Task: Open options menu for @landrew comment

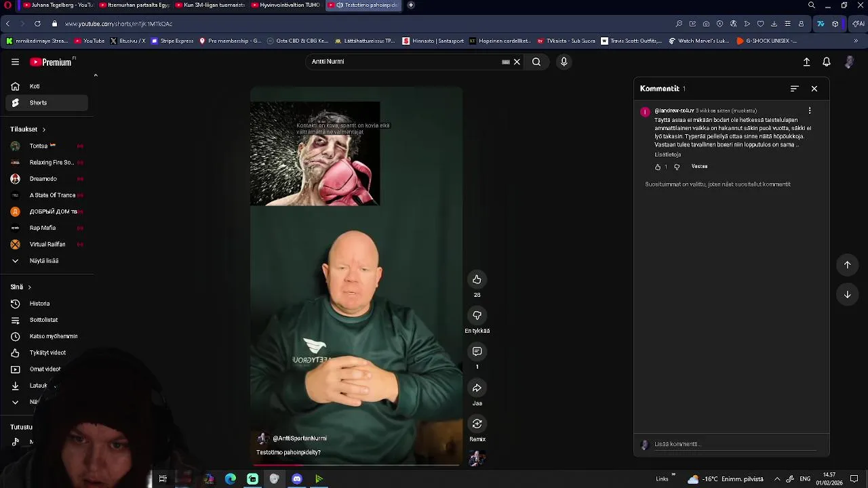Action: (x=809, y=110)
